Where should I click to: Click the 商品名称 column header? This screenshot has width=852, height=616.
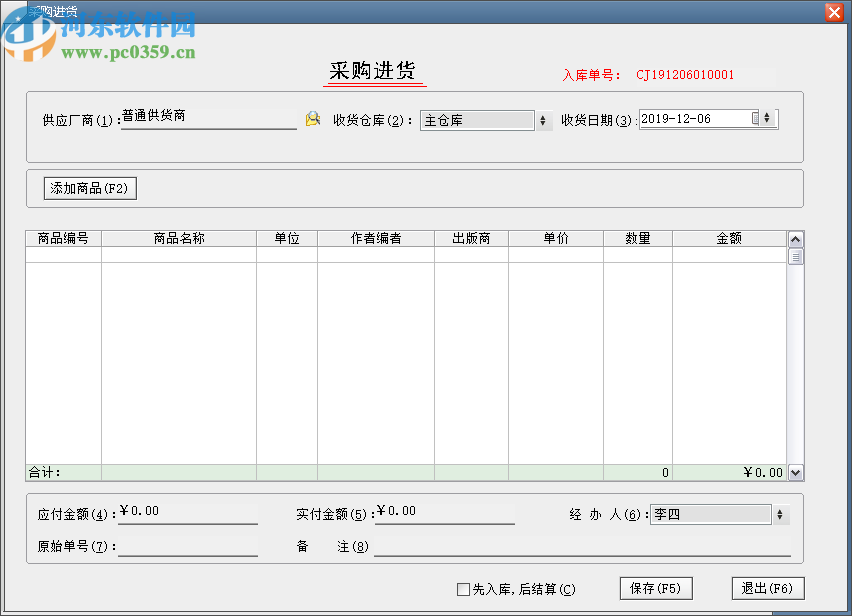[x=180, y=238]
